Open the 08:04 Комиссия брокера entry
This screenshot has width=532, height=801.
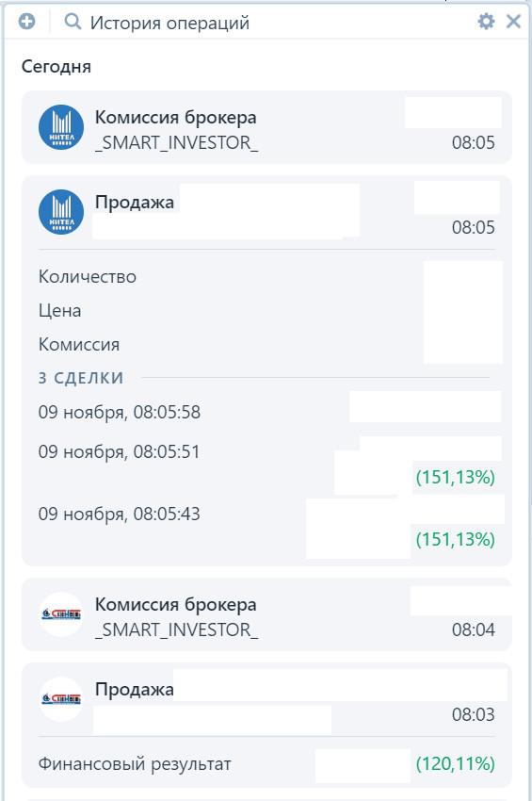[266, 614]
